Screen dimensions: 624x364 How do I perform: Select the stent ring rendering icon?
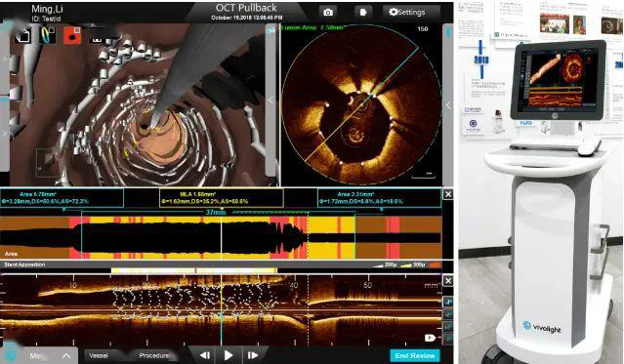click(x=47, y=35)
